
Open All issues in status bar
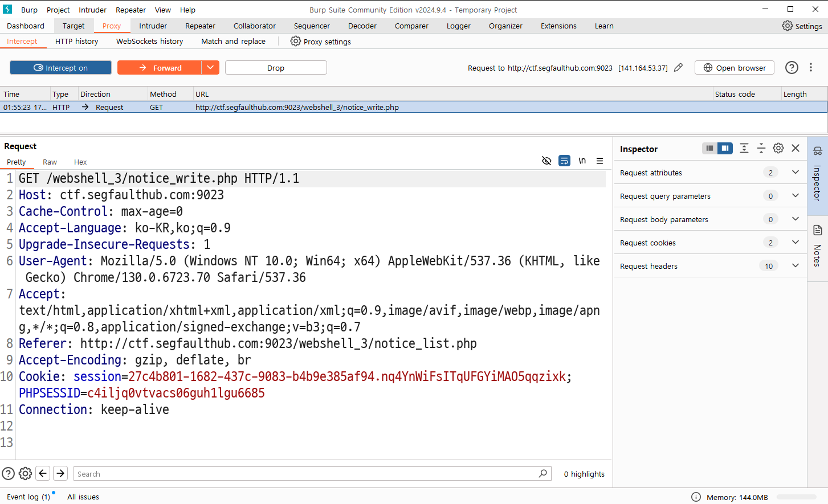coord(83,497)
